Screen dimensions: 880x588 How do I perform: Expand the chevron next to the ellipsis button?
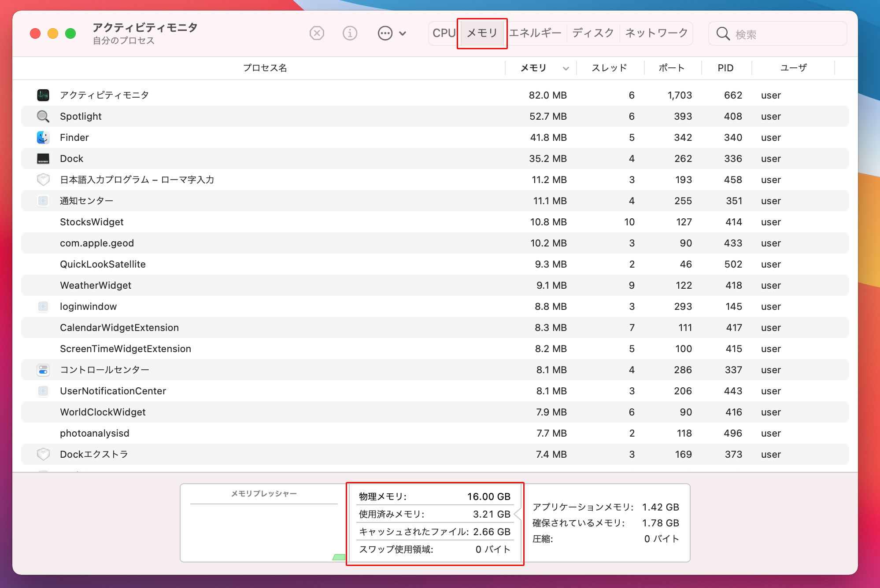click(403, 33)
